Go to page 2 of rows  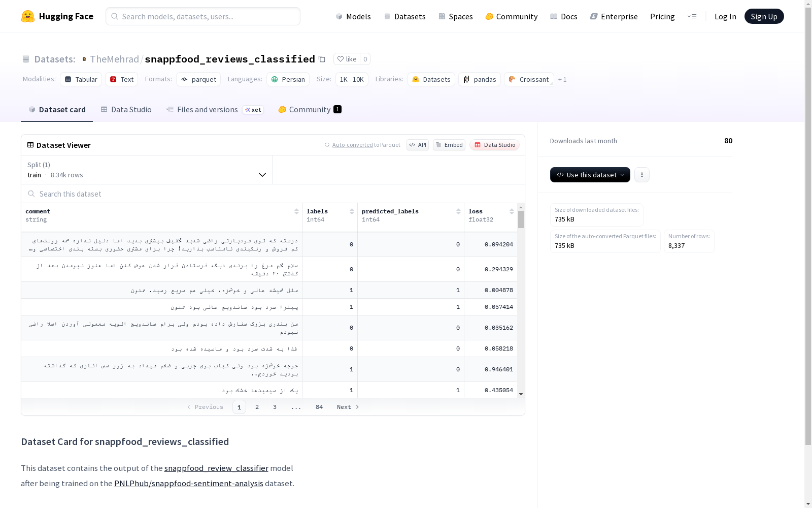pyautogui.click(x=257, y=407)
